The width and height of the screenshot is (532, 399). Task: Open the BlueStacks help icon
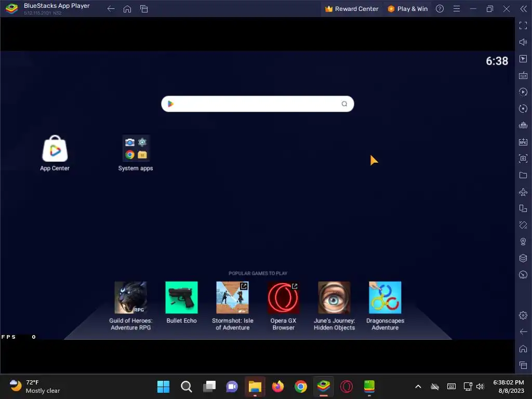point(440,9)
